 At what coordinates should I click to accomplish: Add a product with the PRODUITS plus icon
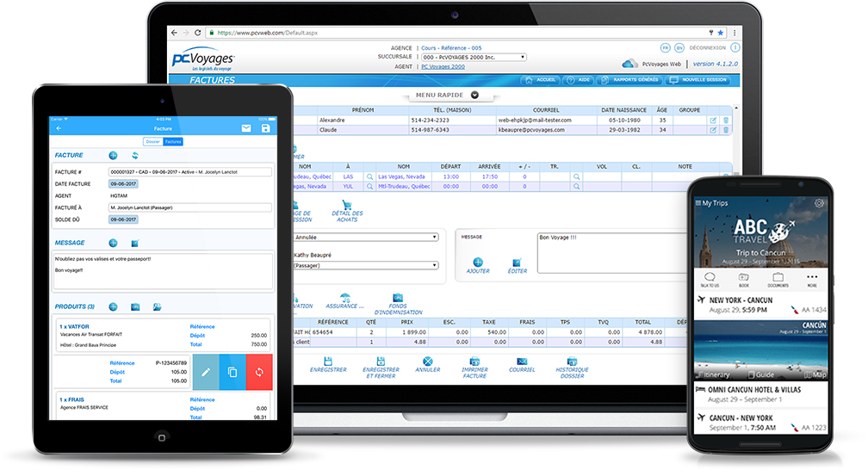[113, 306]
